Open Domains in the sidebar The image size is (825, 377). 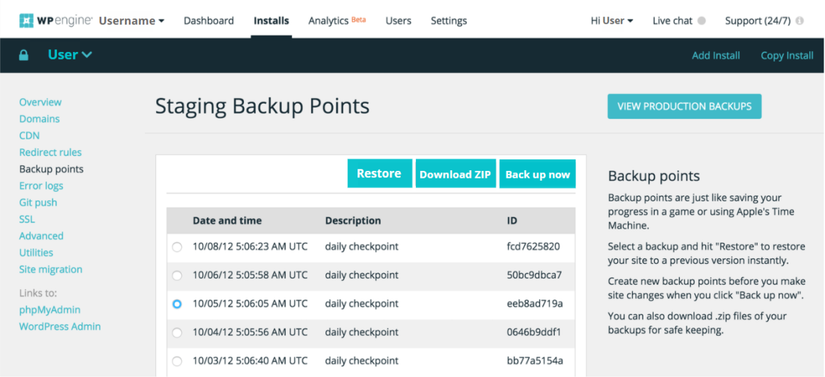point(39,119)
